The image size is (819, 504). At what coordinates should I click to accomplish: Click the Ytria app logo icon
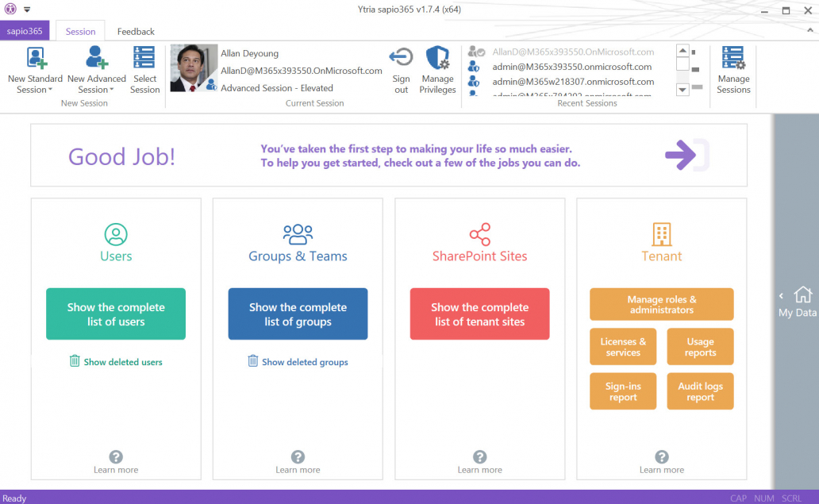[x=10, y=9]
